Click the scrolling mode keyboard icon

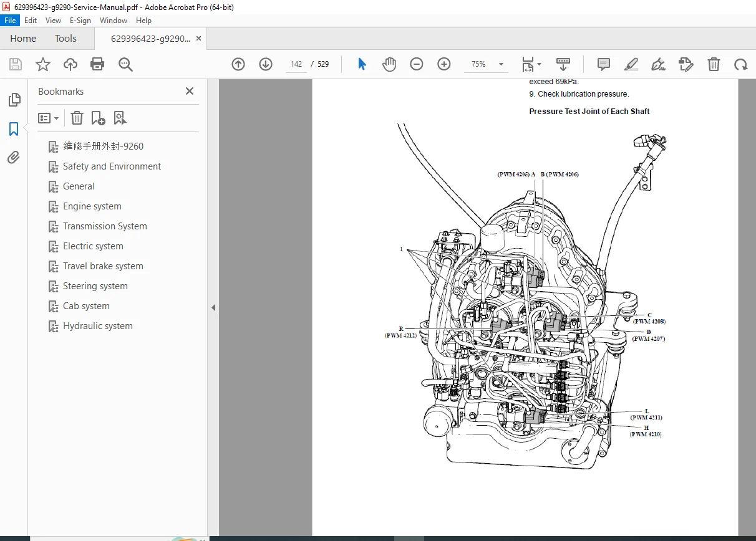pyautogui.click(x=563, y=64)
